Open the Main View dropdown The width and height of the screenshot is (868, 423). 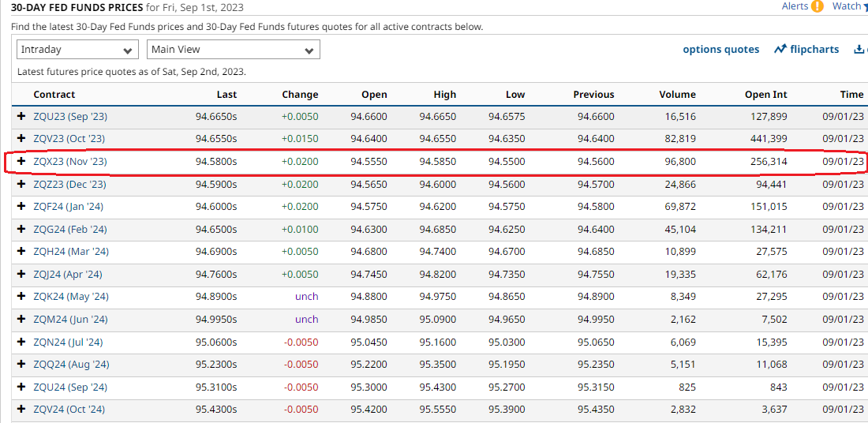(233, 50)
